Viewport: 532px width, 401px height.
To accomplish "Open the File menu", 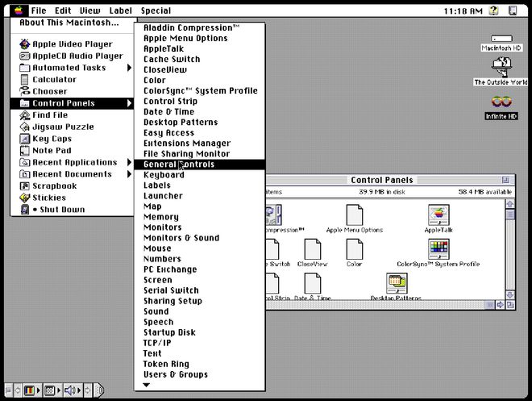I will [39, 10].
